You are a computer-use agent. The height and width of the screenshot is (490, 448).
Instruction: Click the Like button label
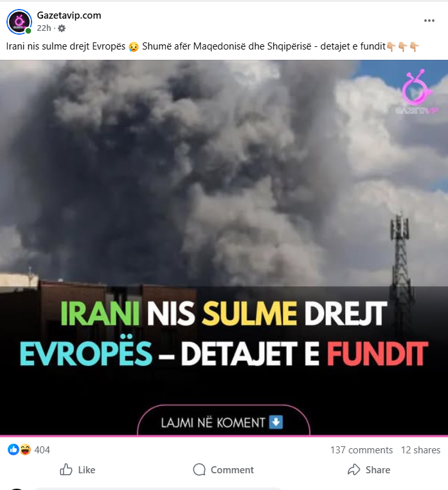point(87,469)
